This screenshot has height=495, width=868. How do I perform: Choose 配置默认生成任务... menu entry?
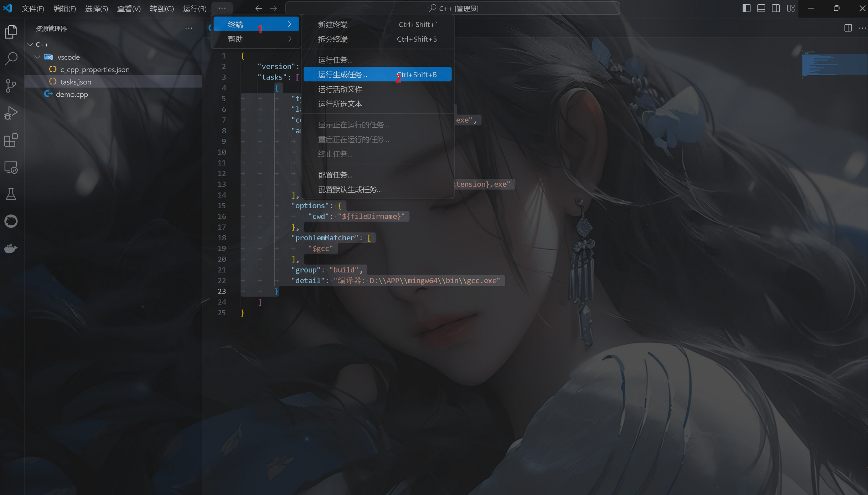click(377, 189)
